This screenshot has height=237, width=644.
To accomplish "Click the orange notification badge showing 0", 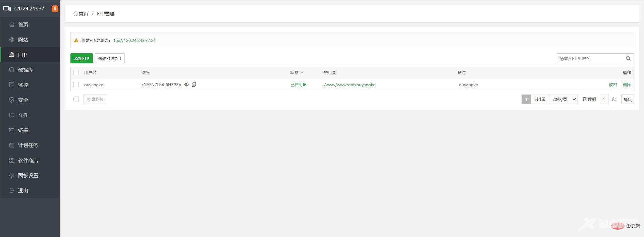I will click(x=55, y=9).
